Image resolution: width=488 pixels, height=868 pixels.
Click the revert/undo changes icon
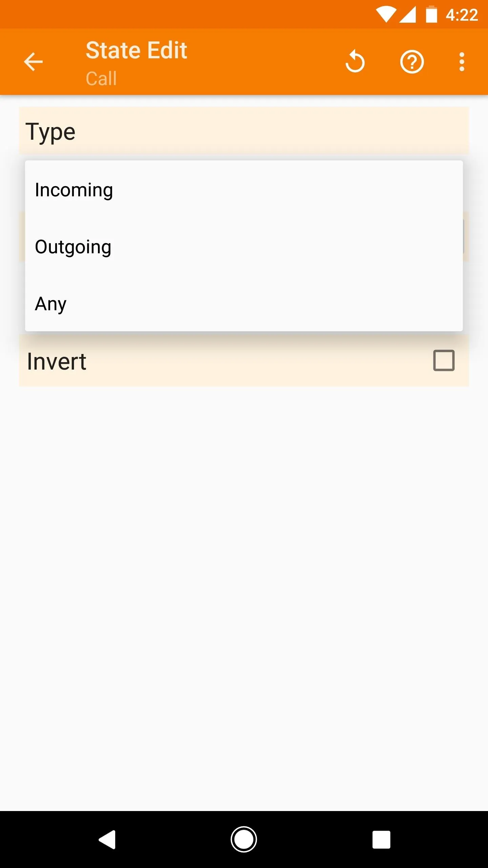355,61
